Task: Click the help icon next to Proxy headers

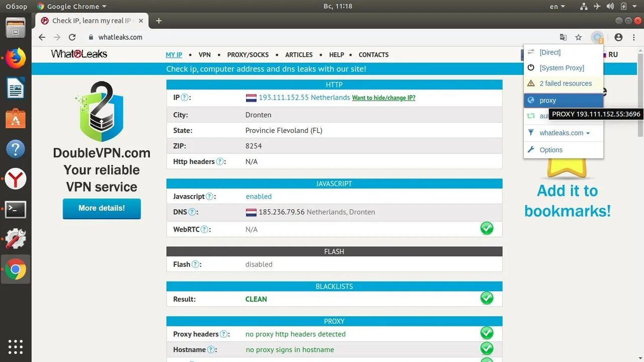Action: coord(224,334)
